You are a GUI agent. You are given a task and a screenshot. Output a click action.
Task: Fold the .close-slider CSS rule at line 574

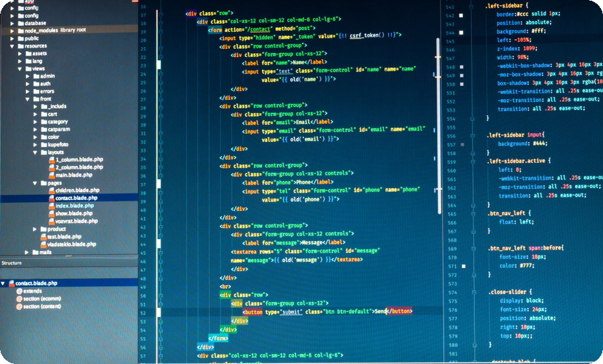click(x=474, y=293)
